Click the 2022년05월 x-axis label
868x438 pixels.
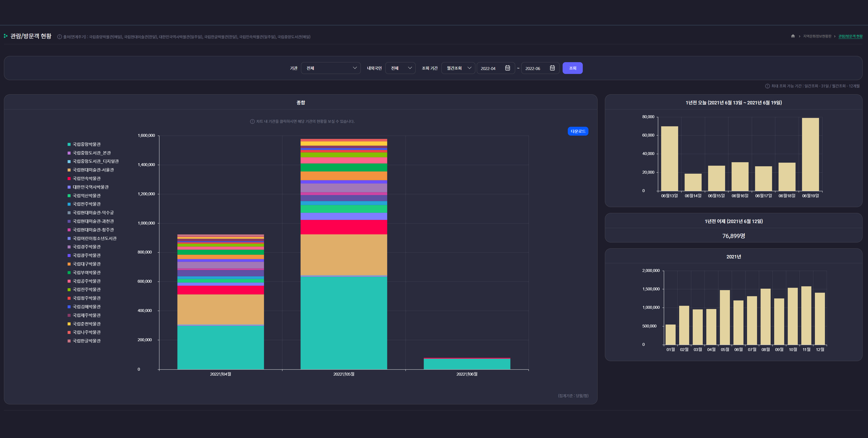pos(344,374)
